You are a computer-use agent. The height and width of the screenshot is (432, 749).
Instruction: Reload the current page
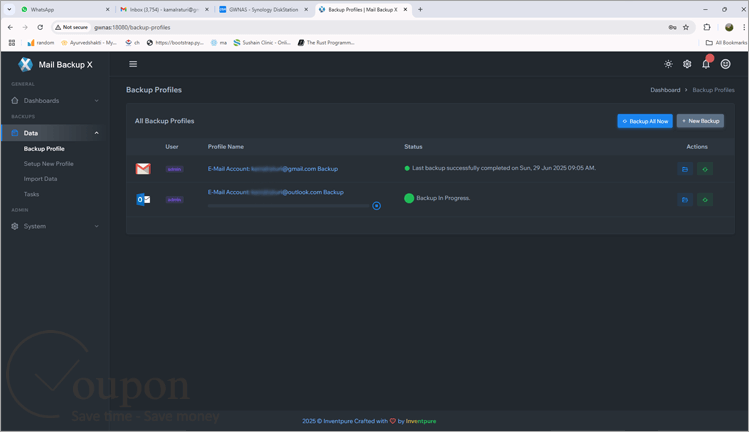coord(40,28)
